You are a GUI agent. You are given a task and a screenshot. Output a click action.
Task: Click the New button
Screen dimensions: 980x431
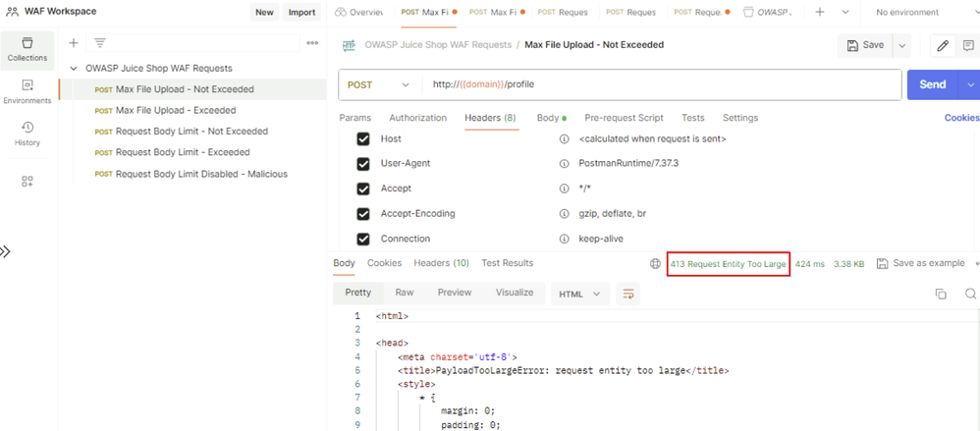pyautogui.click(x=264, y=12)
